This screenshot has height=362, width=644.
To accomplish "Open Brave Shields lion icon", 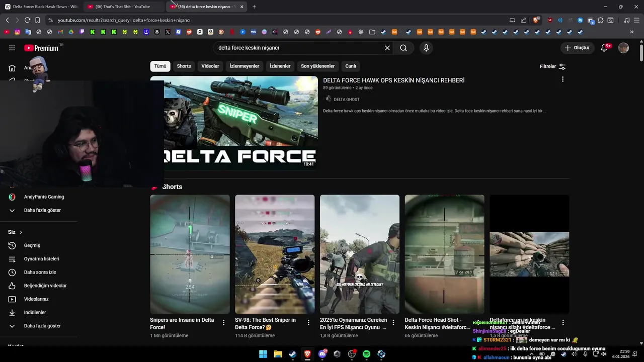I will tap(536, 20).
